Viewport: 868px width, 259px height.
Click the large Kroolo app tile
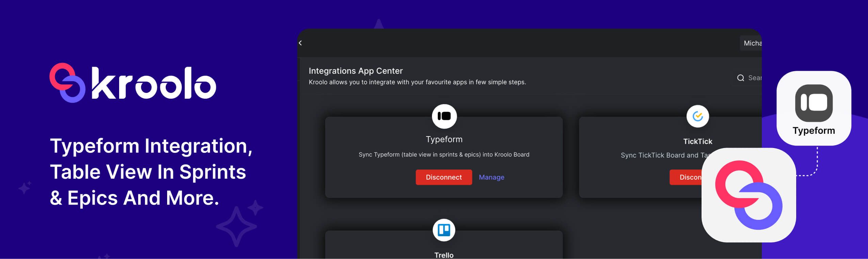[x=749, y=195]
